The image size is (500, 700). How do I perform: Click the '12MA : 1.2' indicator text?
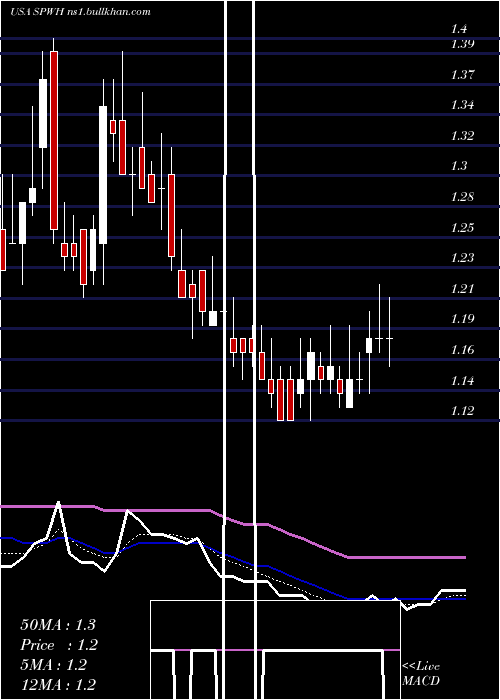[x=58, y=685]
